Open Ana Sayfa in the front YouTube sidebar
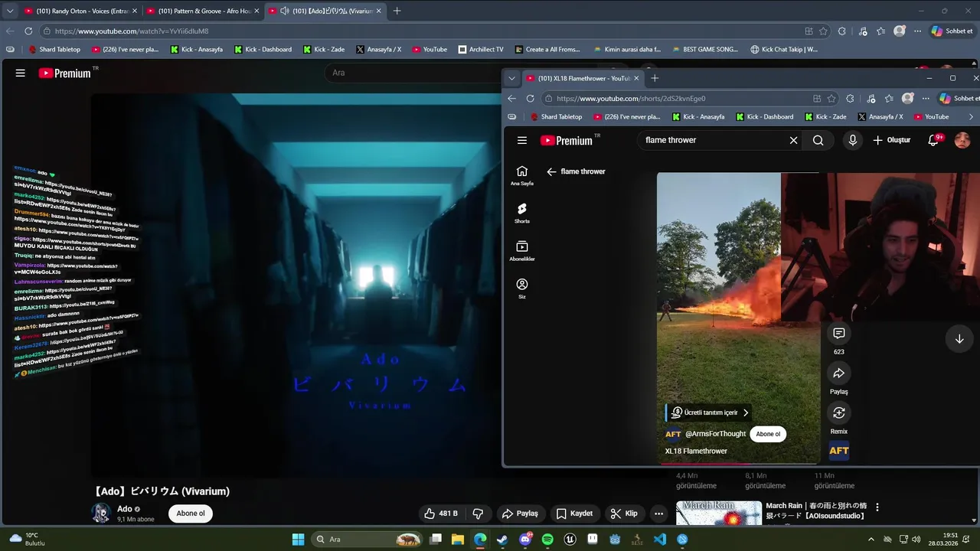Screen dimensions: 980x551 pyautogui.click(x=522, y=175)
